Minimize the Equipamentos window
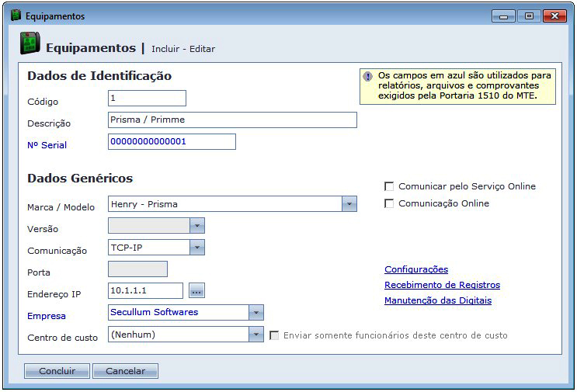Image resolution: width=577 pixels, height=392 pixels. click(504, 16)
